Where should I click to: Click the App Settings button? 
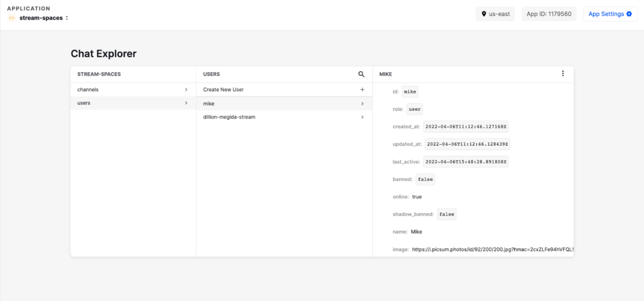coord(610,14)
